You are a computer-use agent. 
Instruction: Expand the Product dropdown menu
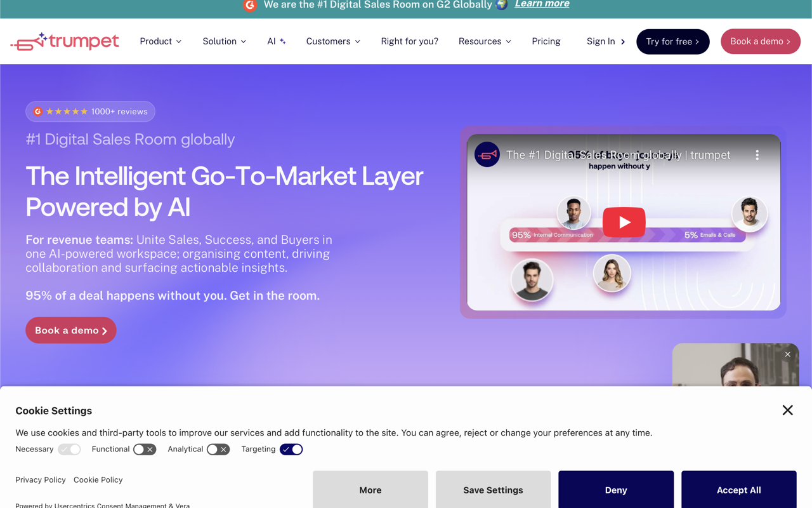point(160,41)
